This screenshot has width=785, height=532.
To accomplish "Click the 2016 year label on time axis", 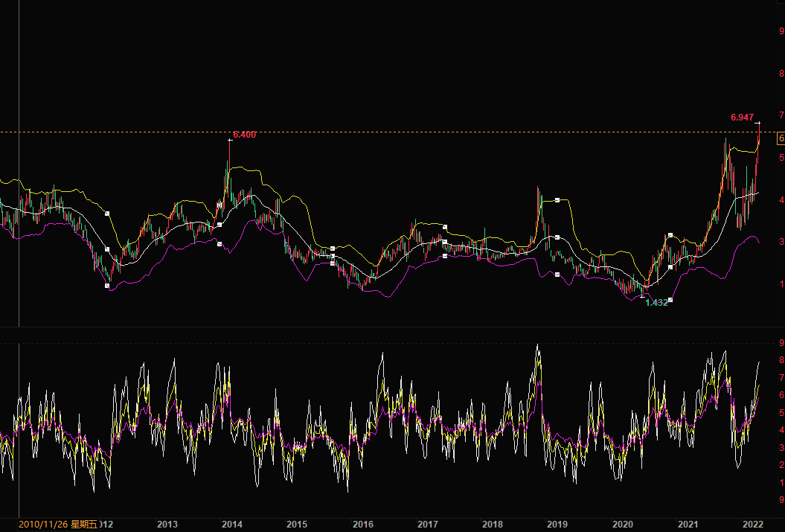I will click(x=363, y=525).
